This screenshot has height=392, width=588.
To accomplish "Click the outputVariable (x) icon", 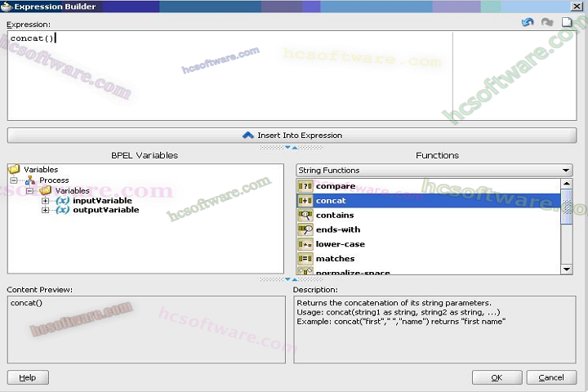I will click(x=63, y=210).
